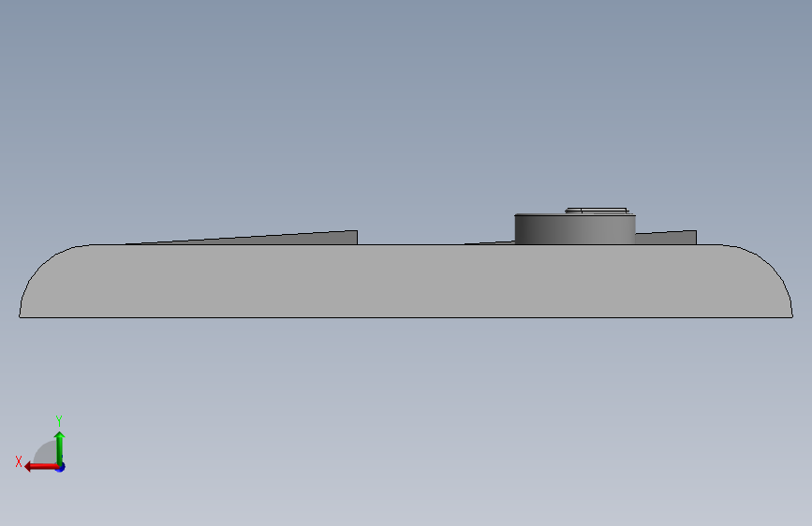Image resolution: width=812 pixels, height=526 pixels.
Task: Select the green Y axis arrow of the triad
Action: point(60,448)
